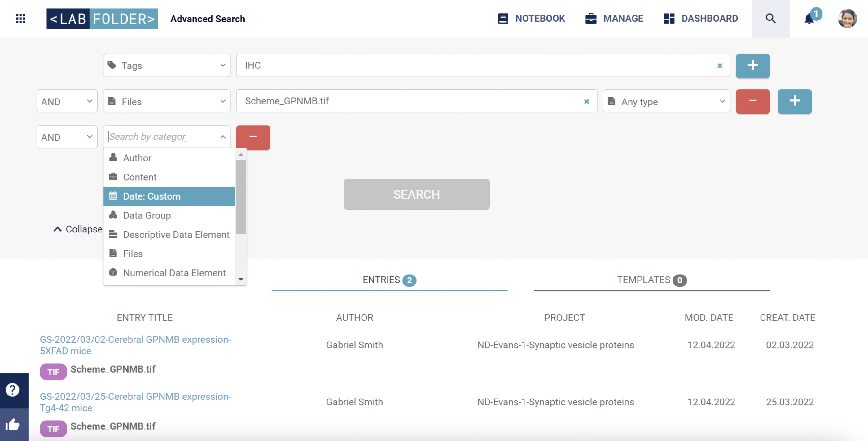This screenshot has height=441, width=868.
Task: Open the Any type file dropdown
Action: point(666,101)
